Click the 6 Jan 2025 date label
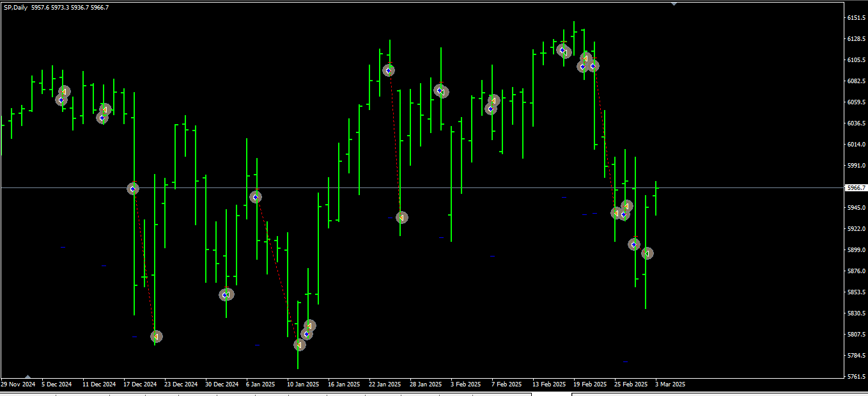The height and width of the screenshot is (396, 868). click(261, 384)
